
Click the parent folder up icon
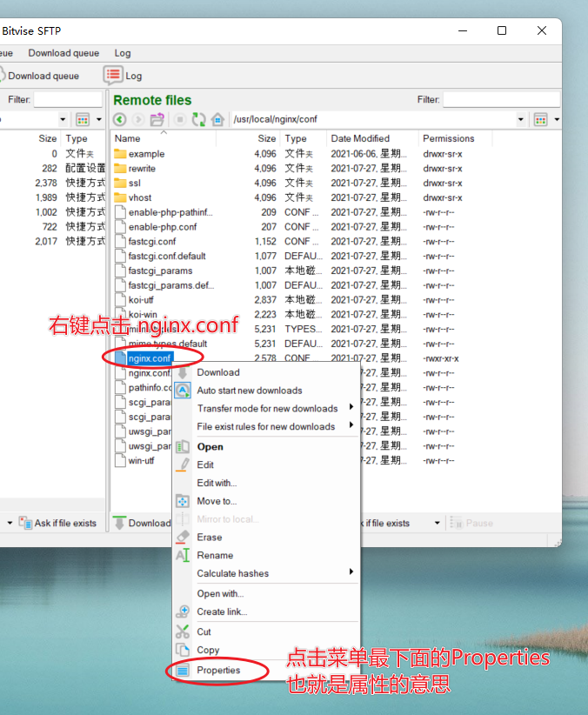click(157, 119)
